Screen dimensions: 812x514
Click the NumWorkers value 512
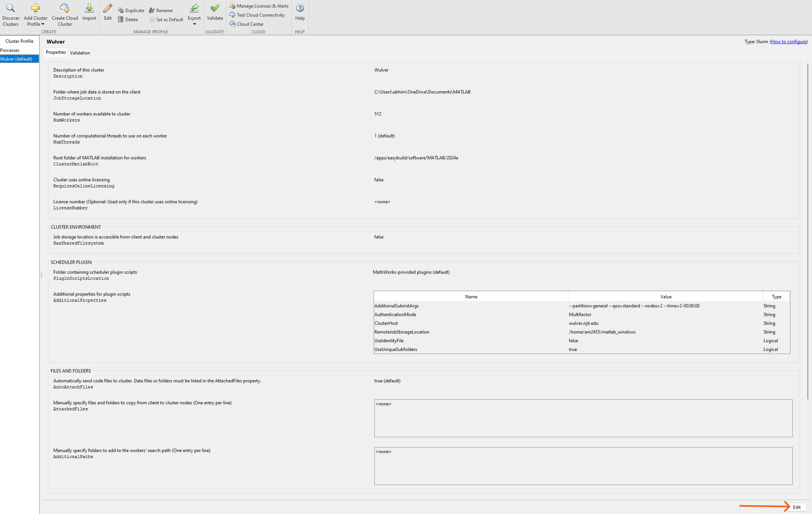pyautogui.click(x=377, y=113)
